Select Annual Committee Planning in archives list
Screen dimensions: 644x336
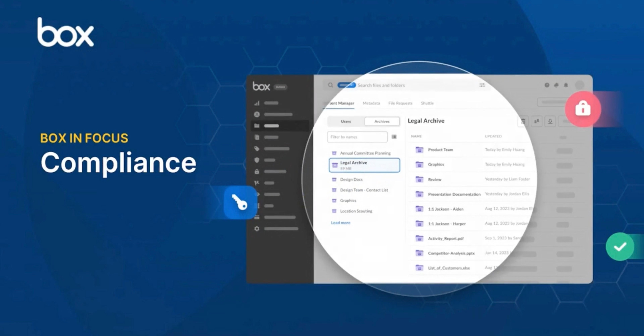pos(365,153)
